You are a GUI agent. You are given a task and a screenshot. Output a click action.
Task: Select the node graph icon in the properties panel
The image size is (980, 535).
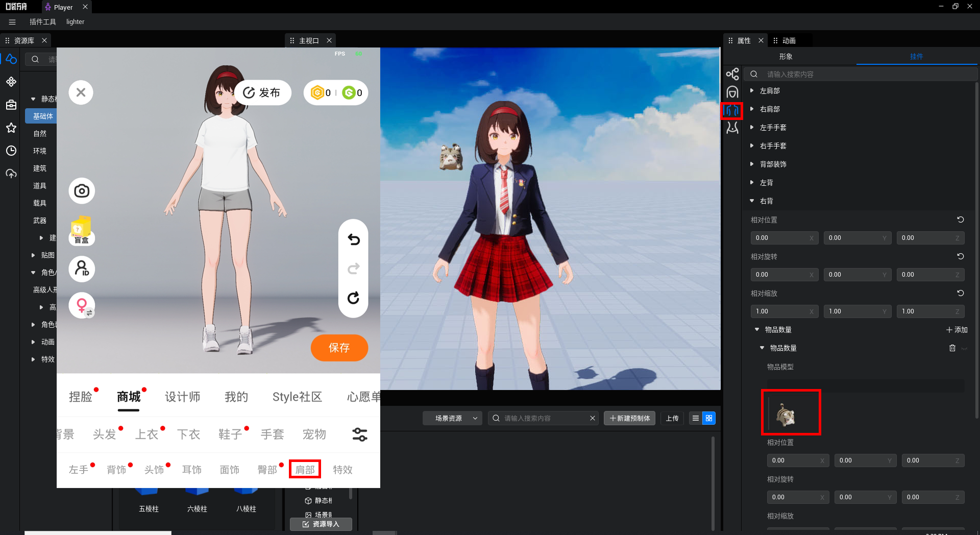[732, 74]
